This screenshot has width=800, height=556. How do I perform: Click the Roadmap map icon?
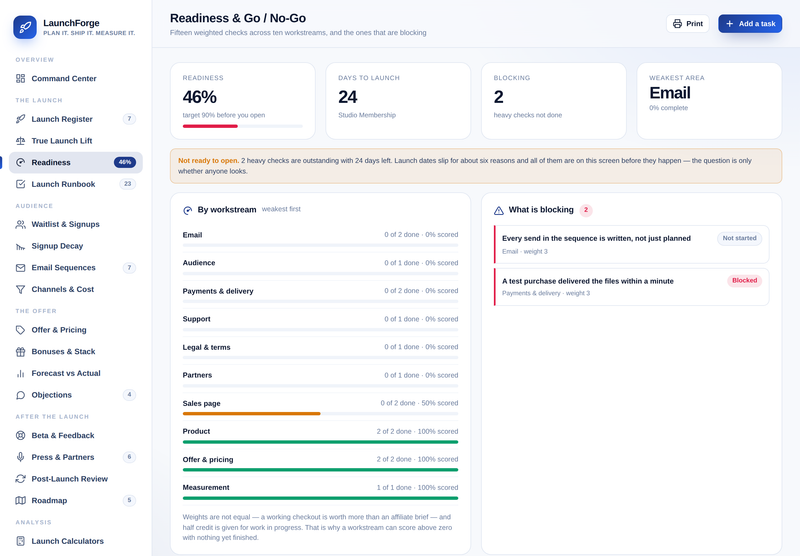click(20, 500)
